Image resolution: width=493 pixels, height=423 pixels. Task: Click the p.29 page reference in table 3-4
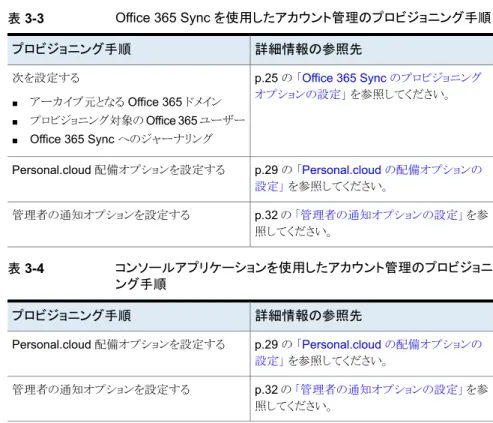(x=266, y=345)
